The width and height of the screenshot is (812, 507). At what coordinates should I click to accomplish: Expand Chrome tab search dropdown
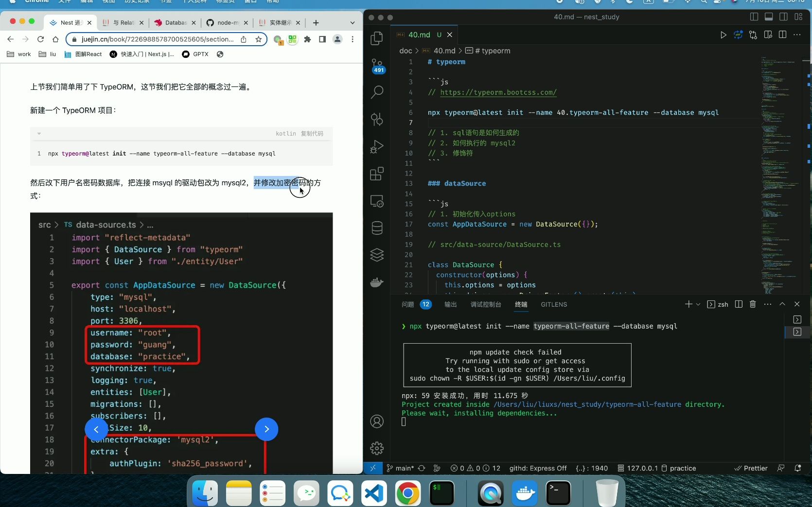point(353,23)
